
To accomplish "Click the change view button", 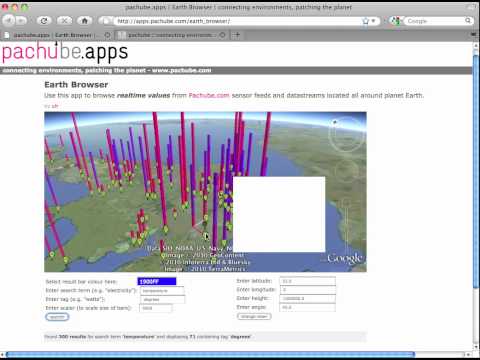I will pos(254,316).
